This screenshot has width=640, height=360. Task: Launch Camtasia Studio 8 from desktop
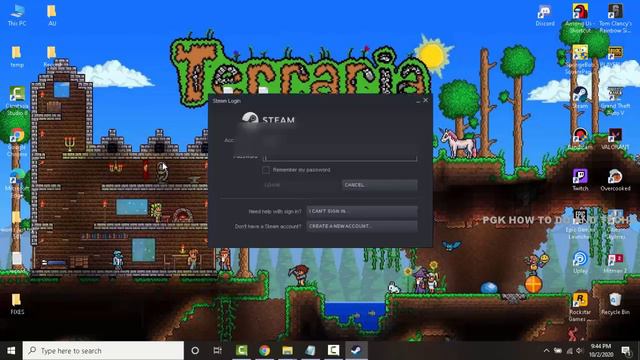click(17, 100)
